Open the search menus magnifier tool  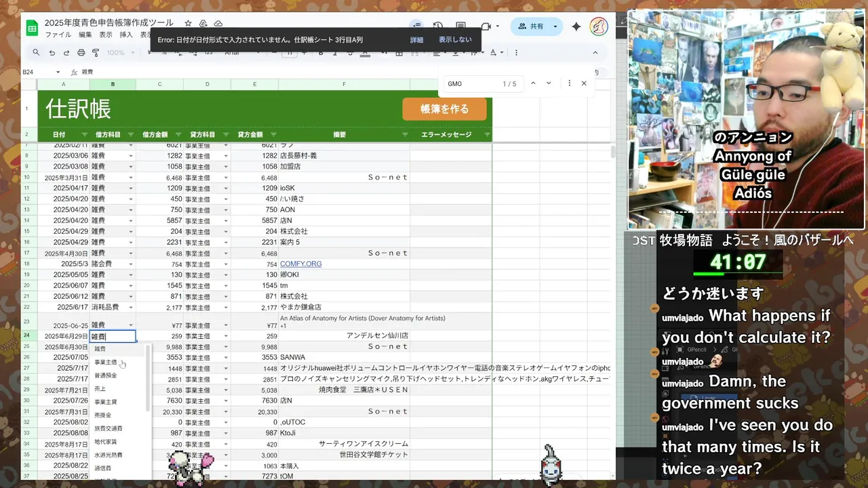point(36,52)
